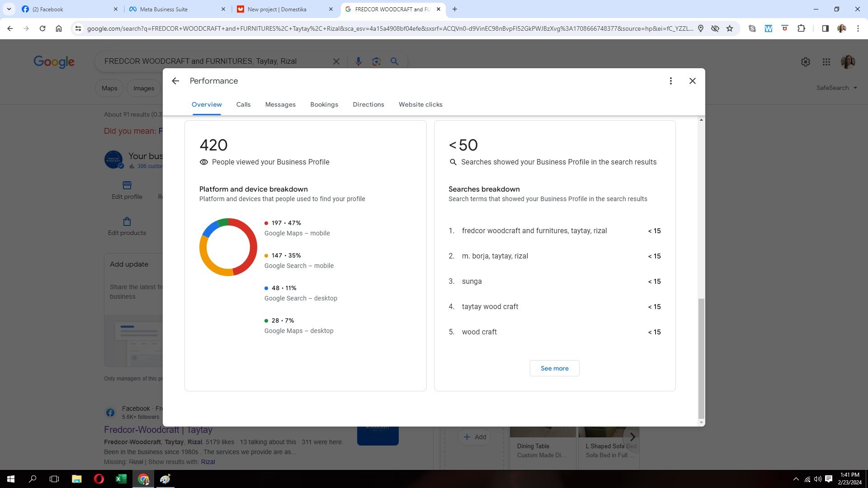Open Google account profile picture

848,62
